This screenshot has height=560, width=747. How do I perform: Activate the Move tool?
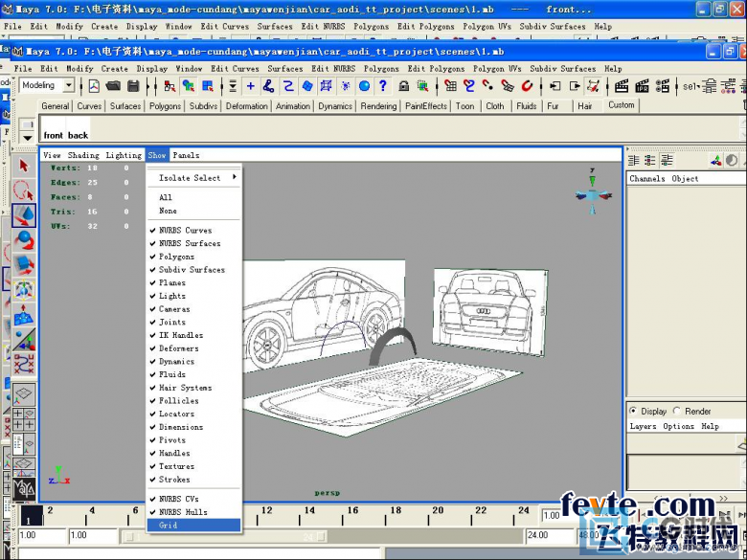[x=24, y=215]
